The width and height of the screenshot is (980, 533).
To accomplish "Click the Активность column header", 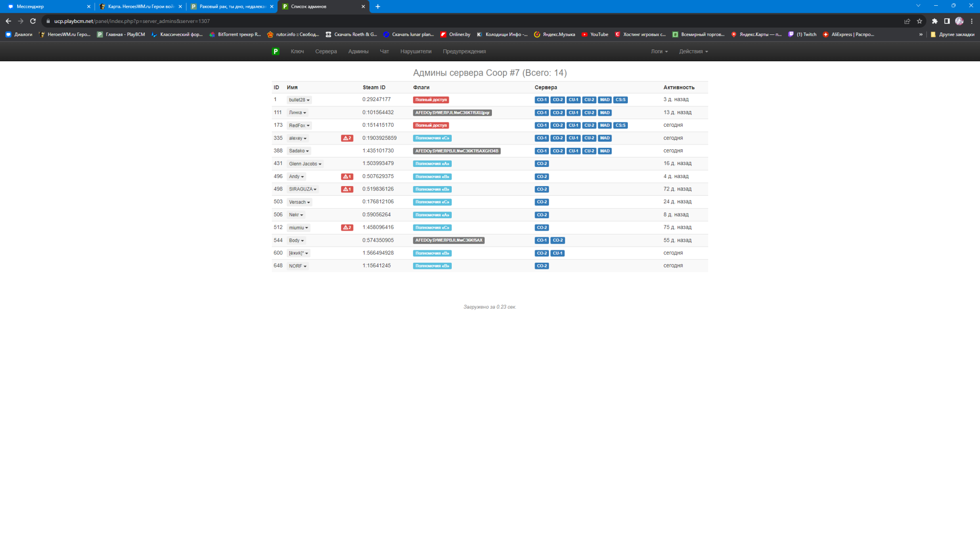I will pos(679,88).
